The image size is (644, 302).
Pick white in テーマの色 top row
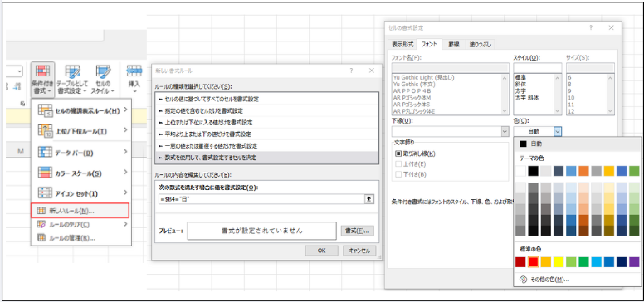tap(521, 171)
